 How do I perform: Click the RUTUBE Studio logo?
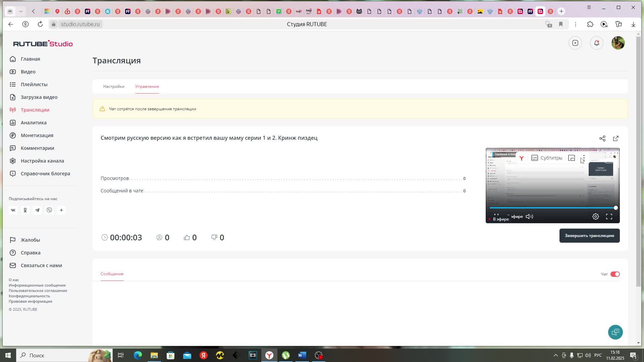coord(43,44)
